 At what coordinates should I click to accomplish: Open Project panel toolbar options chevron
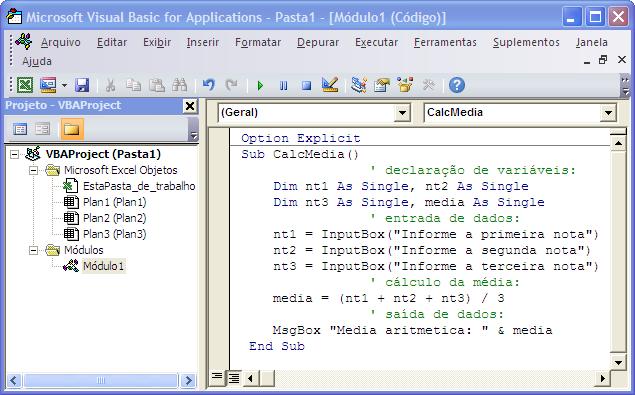point(194,130)
